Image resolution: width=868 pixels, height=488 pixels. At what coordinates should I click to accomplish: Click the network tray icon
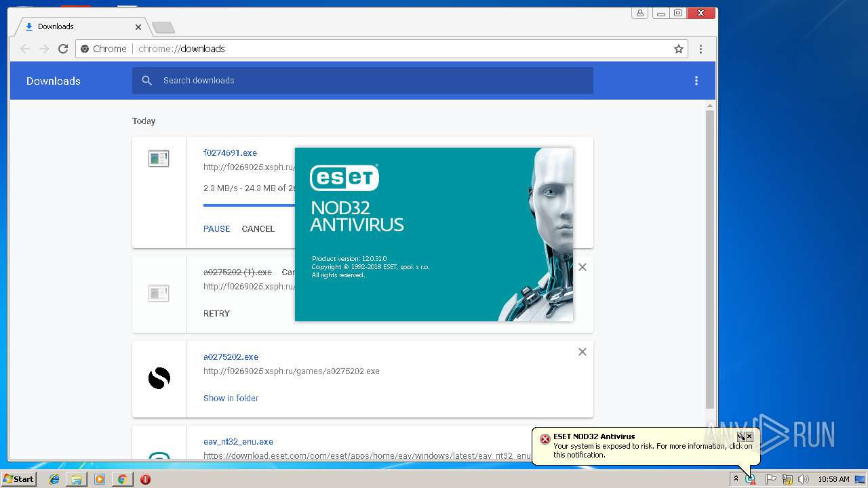787,479
